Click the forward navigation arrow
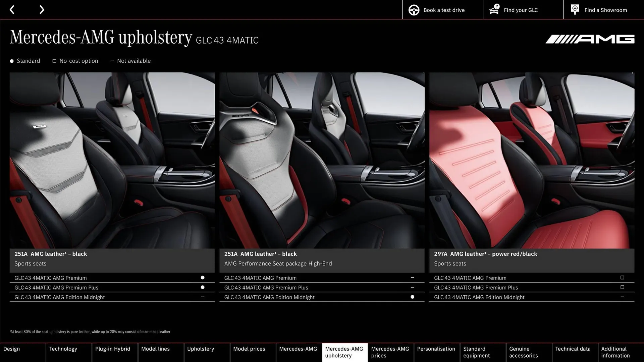This screenshot has height=362, width=644. click(42, 10)
